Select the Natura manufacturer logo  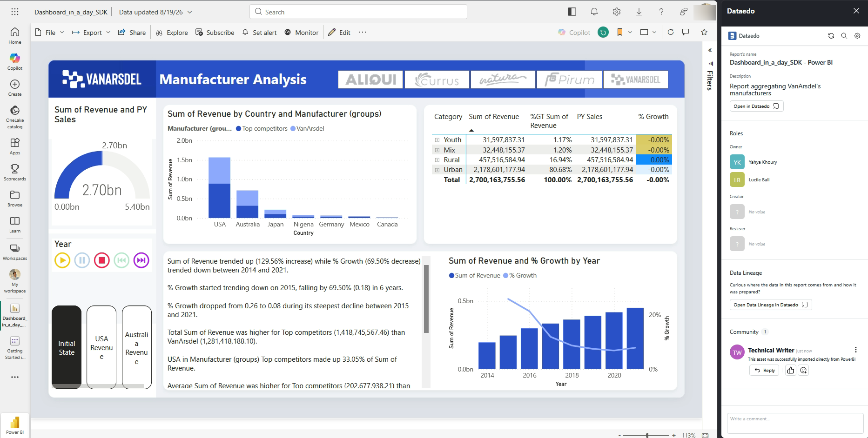click(x=503, y=80)
